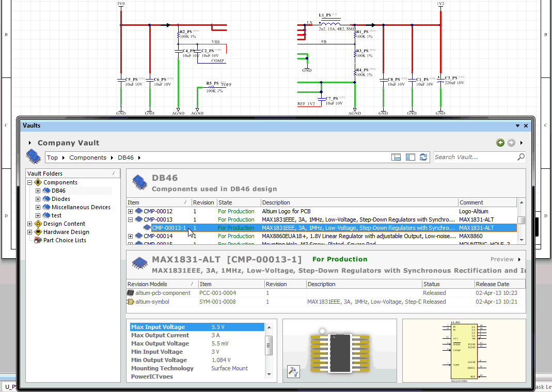Click the DB46 folder header icon
552x392 pixels.
(139, 182)
